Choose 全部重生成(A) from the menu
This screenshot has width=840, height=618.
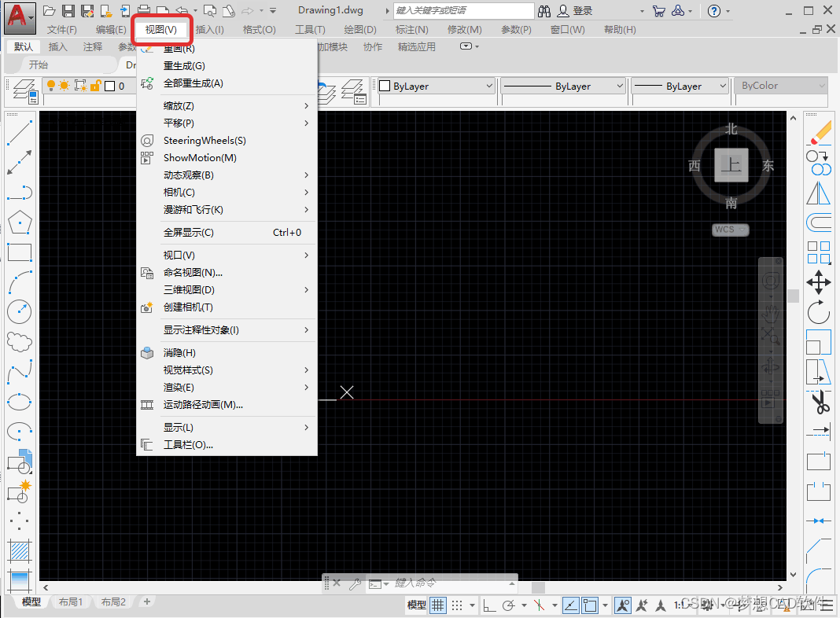pos(227,83)
